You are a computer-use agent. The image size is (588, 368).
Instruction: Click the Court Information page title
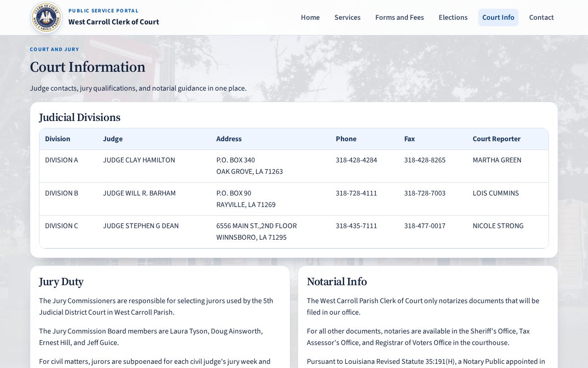87,67
